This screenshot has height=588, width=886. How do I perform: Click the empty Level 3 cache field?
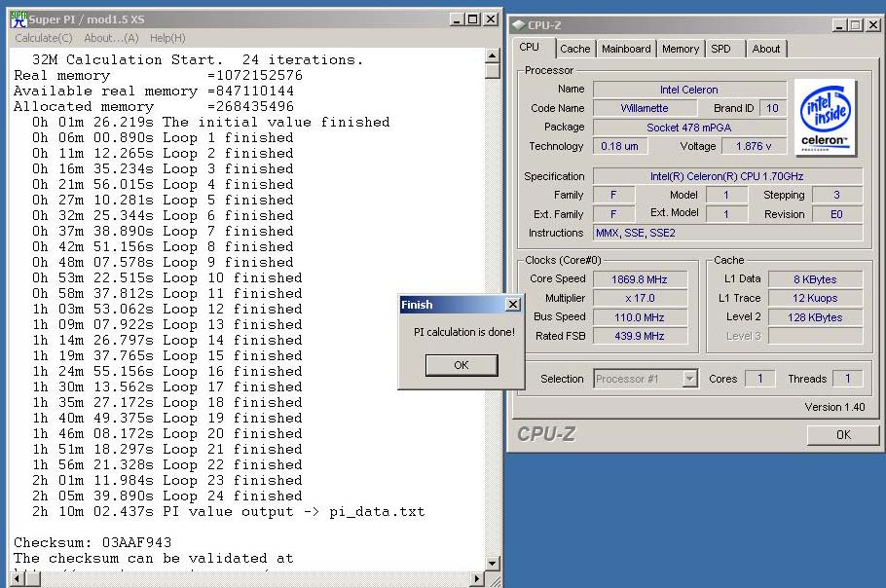coord(815,336)
